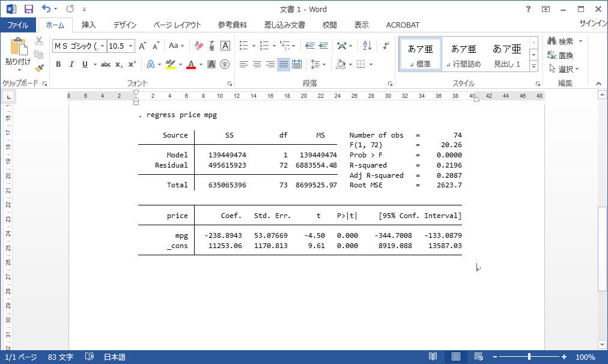Apply red font color swatch
This screenshot has width=608, height=364.
191,64
